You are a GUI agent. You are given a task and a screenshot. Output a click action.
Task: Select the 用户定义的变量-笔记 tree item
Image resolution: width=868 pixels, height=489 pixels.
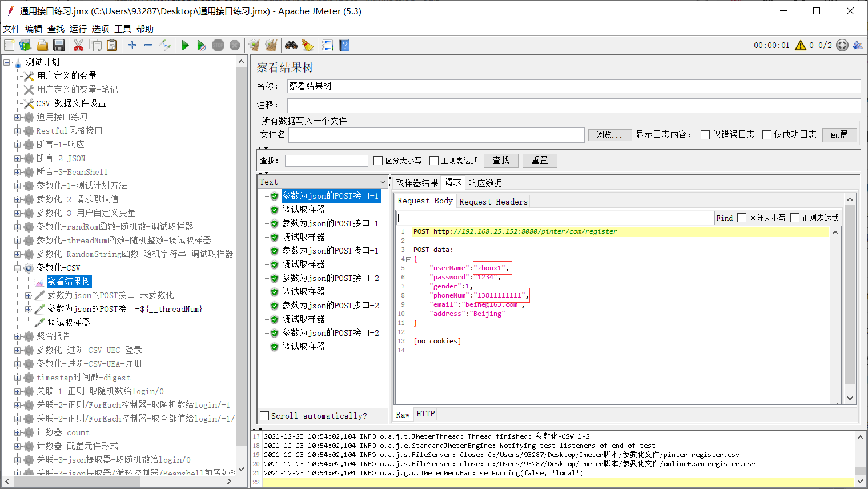coord(77,90)
